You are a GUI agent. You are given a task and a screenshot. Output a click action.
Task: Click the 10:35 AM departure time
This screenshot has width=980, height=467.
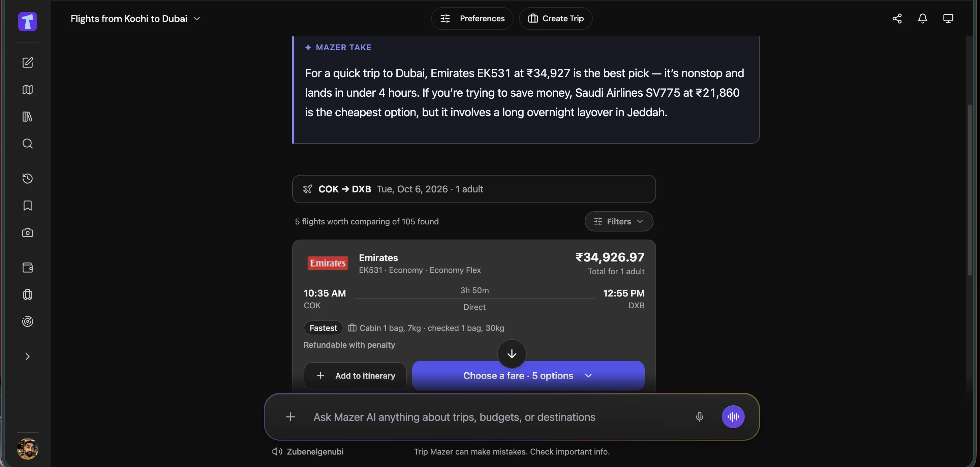pyautogui.click(x=325, y=293)
